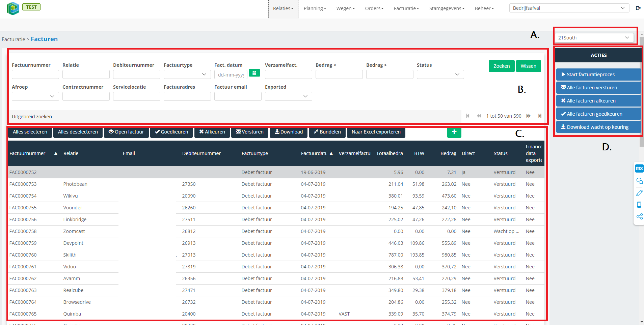Image resolution: width=644 pixels, height=325 pixels.
Task: Open the Exported filter dropdown
Action: pos(288,96)
